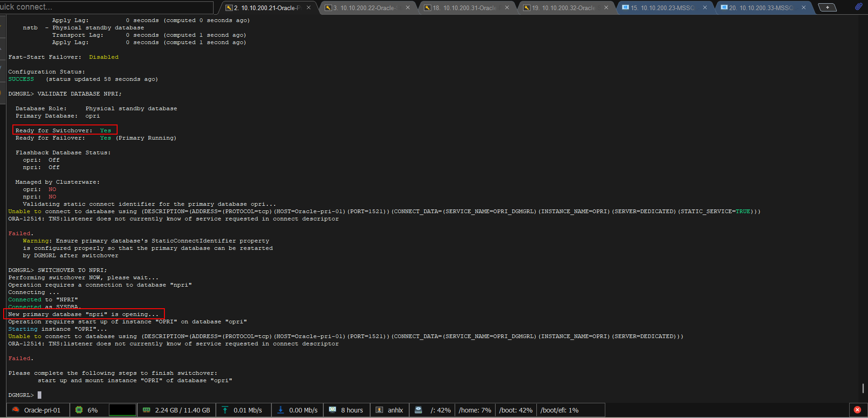
Task: Click the 0.00 Mb/s download speed
Action: (x=303, y=410)
